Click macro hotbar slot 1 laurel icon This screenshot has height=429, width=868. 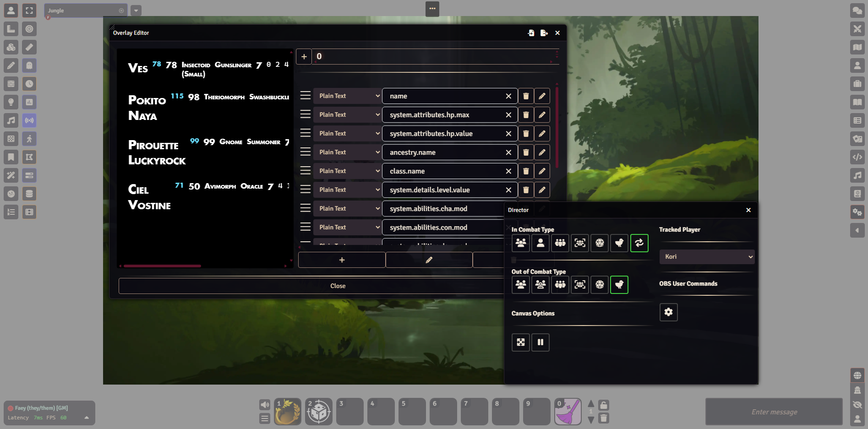pos(288,412)
